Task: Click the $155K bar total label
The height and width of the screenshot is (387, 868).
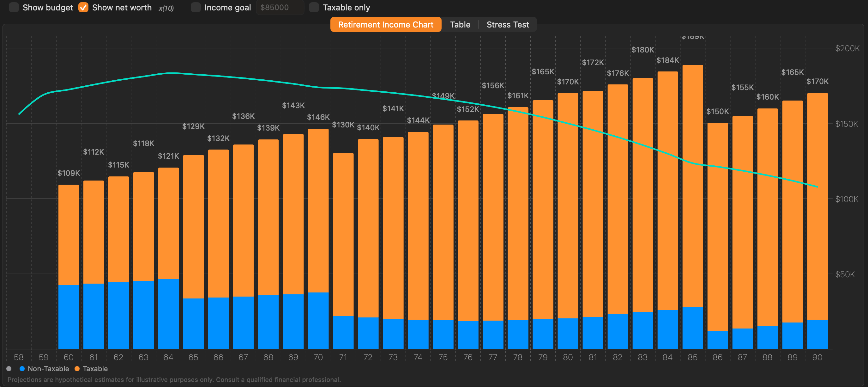Action: (x=743, y=87)
